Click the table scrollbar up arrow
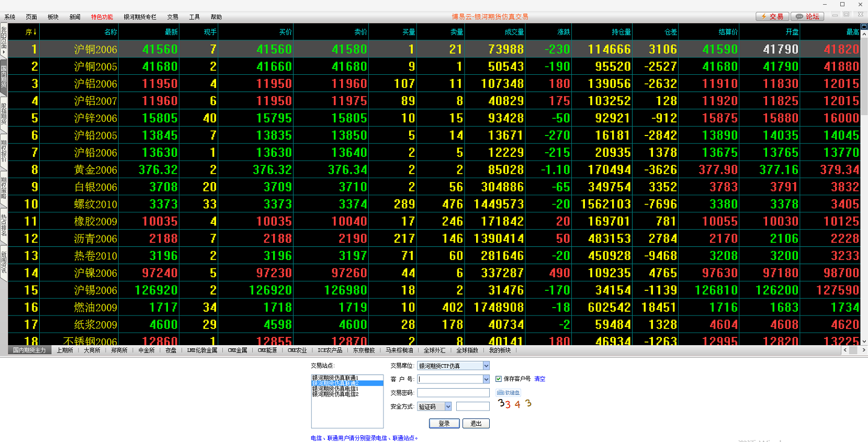868x442 pixels. (864, 35)
